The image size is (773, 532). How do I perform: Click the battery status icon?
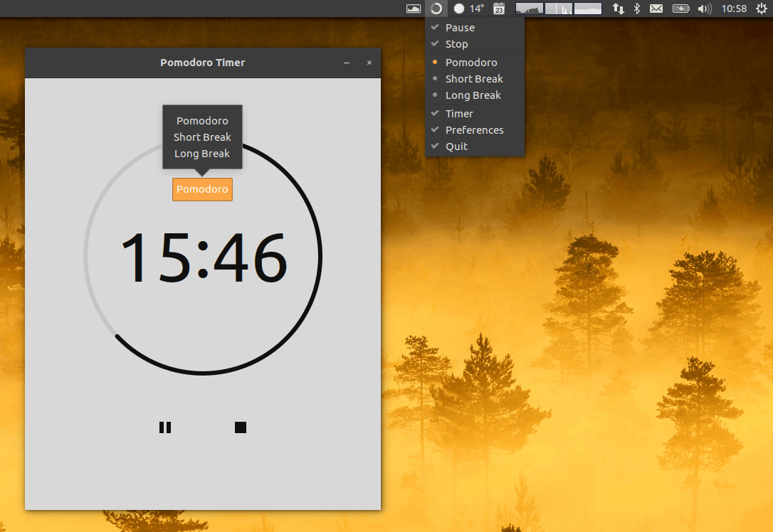[680, 9]
